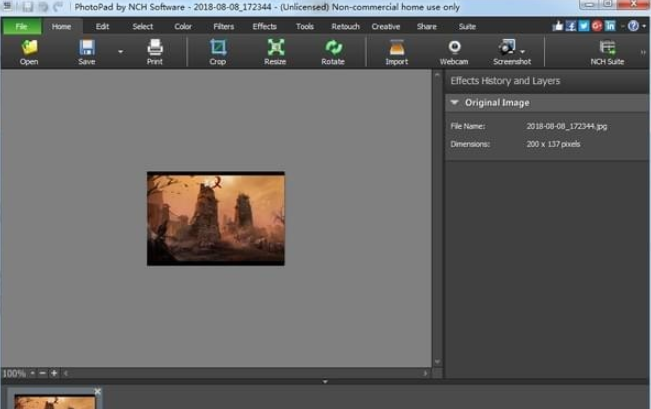Click the horizontal scrollbar right arrow
Image resolution: width=651 pixels, height=409 pixels.
coord(425,373)
